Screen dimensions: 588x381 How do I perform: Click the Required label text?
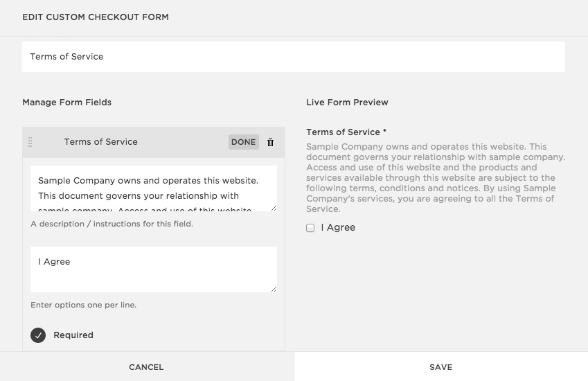coord(73,335)
